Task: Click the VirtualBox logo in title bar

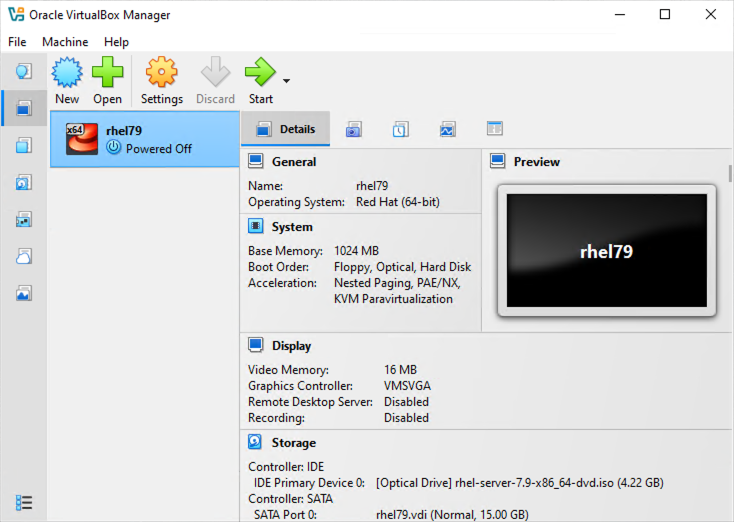Action: click(16, 15)
